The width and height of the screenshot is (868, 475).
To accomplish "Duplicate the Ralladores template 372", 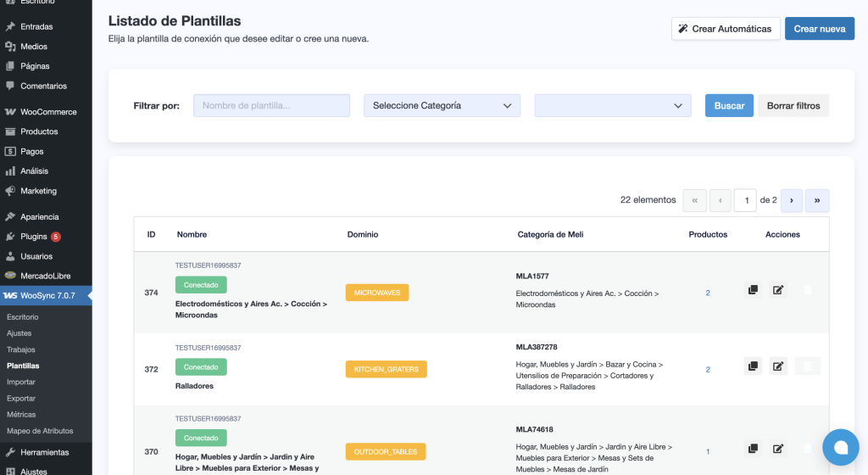I will (753, 366).
